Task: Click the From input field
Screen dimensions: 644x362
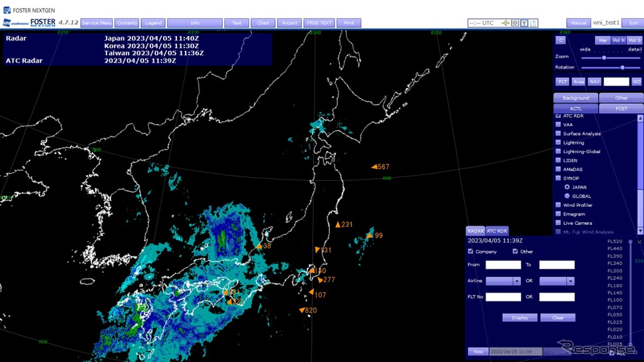Action: click(x=503, y=265)
